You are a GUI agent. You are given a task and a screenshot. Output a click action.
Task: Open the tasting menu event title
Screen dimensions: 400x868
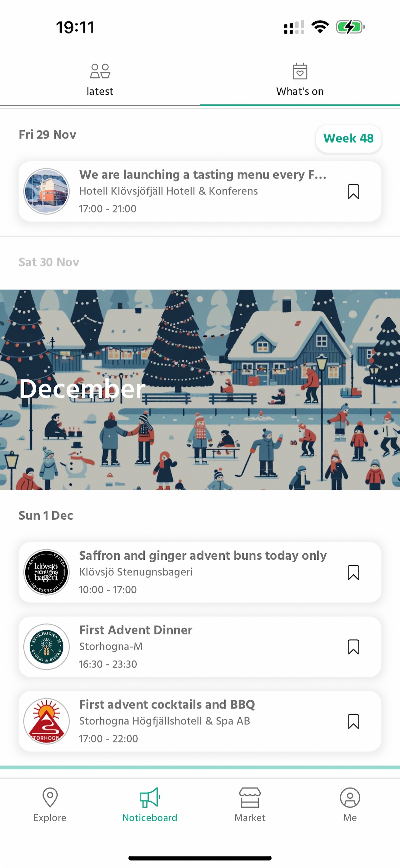tap(203, 175)
